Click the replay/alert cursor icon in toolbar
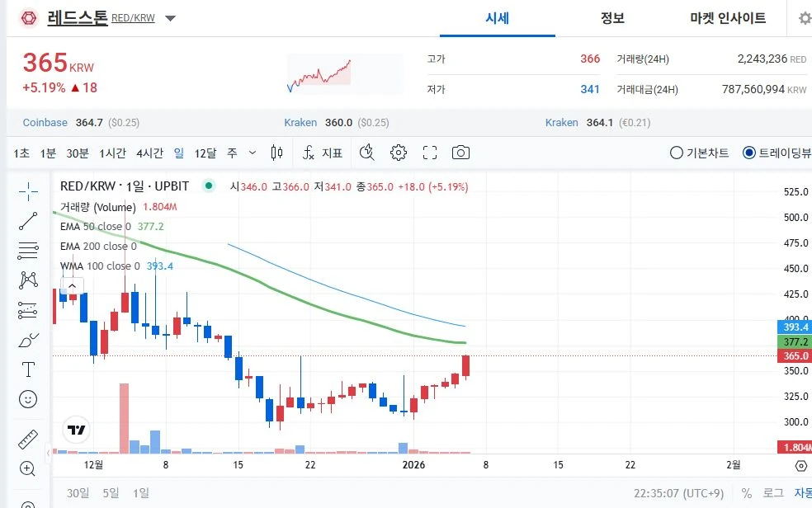This screenshot has width=812, height=508. [367, 153]
